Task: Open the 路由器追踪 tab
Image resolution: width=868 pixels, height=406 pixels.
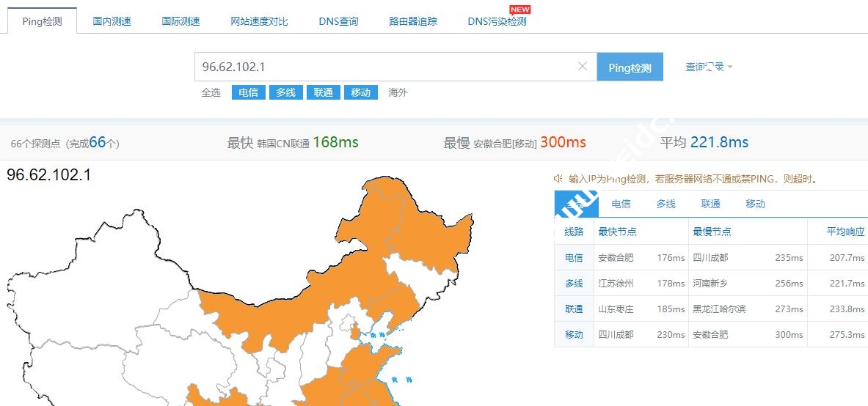Action: click(x=413, y=21)
